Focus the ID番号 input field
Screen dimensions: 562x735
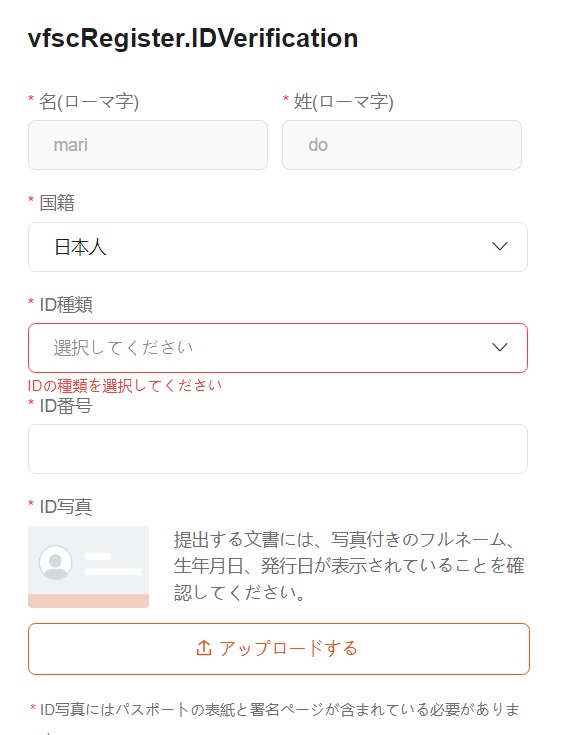tap(278, 449)
